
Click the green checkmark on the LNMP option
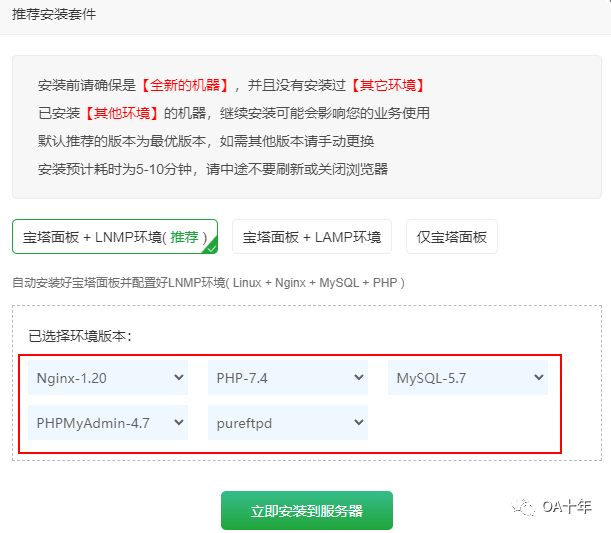tap(210, 247)
